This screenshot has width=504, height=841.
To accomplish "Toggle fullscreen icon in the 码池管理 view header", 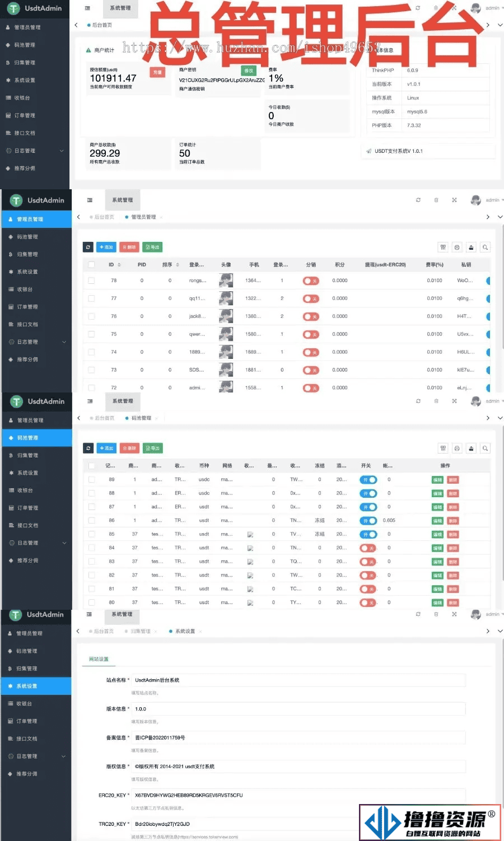I will pos(454,401).
